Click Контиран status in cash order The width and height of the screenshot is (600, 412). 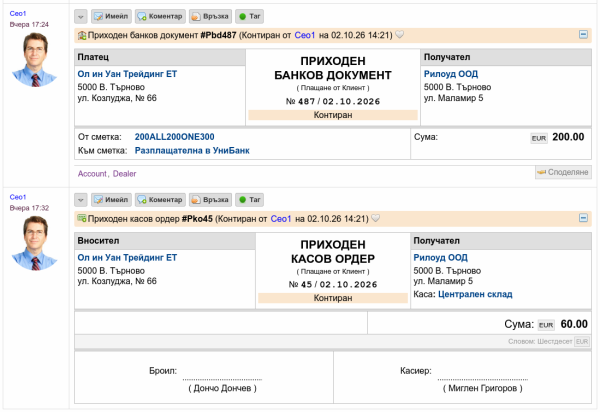tap(333, 298)
